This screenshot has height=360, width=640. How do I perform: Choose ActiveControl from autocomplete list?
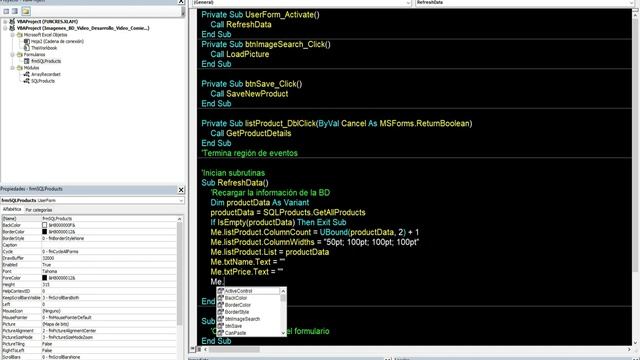[x=248, y=291]
